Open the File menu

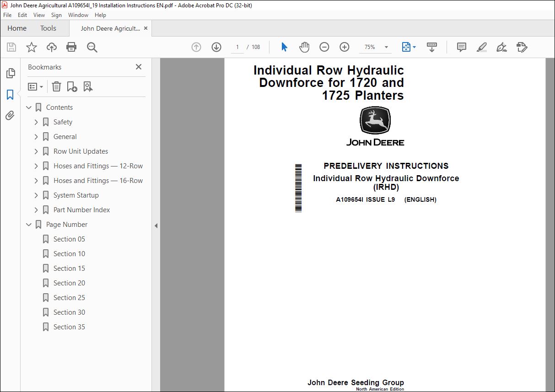[x=7, y=15]
